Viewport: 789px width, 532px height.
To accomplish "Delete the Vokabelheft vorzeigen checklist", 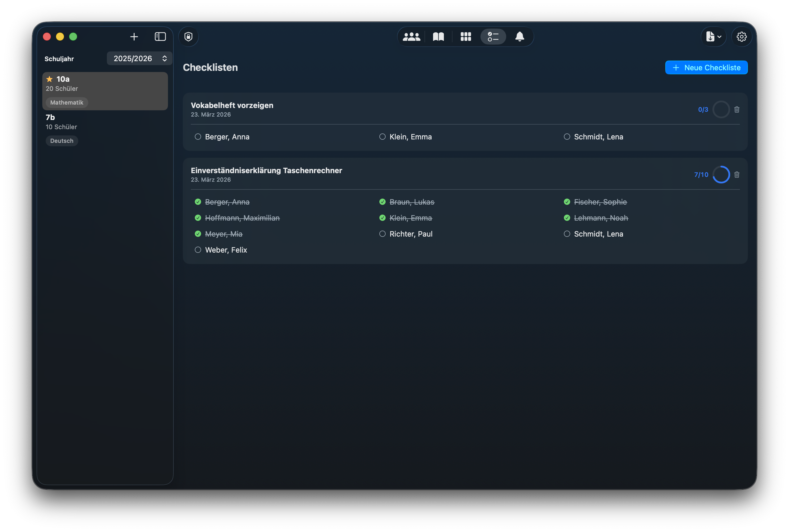I will point(736,110).
